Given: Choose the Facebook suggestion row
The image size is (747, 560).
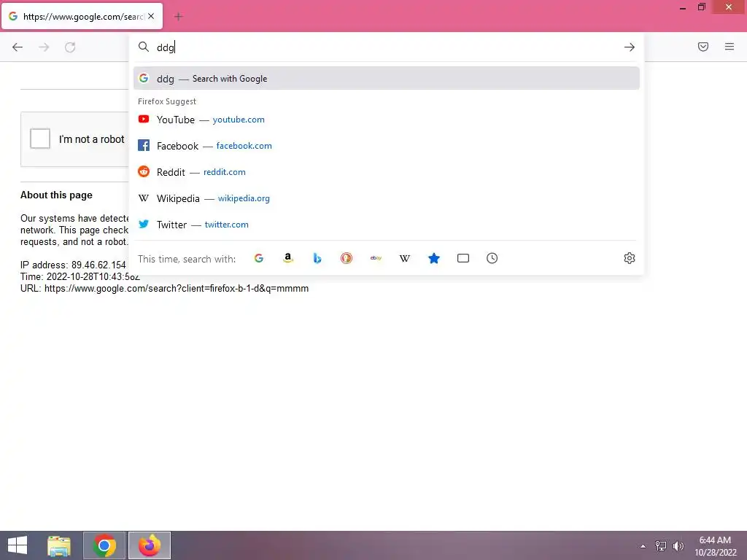Looking at the screenshot, I should point(387,146).
